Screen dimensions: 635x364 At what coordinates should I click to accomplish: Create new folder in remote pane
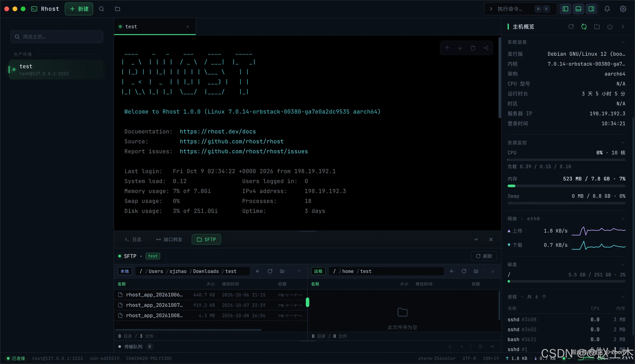pos(476,271)
